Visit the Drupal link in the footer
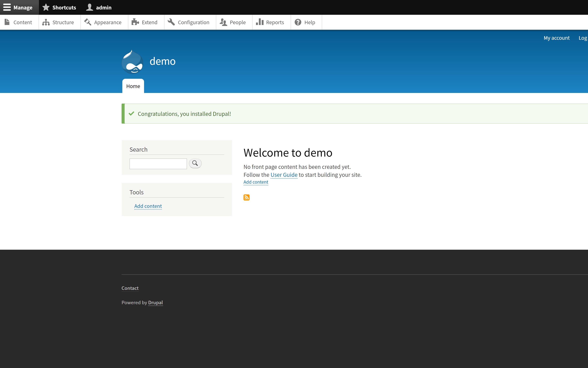This screenshot has width=588, height=368. click(x=156, y=303)
